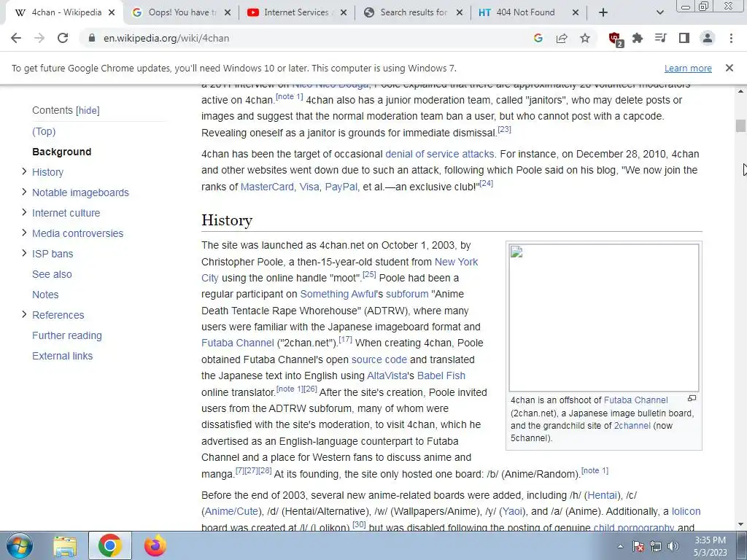Image resolution: width=747 pixels, height=560 pixels.
Task: Open 2channel link in caption
Action: pyautogui.click(x=632, y=426)
